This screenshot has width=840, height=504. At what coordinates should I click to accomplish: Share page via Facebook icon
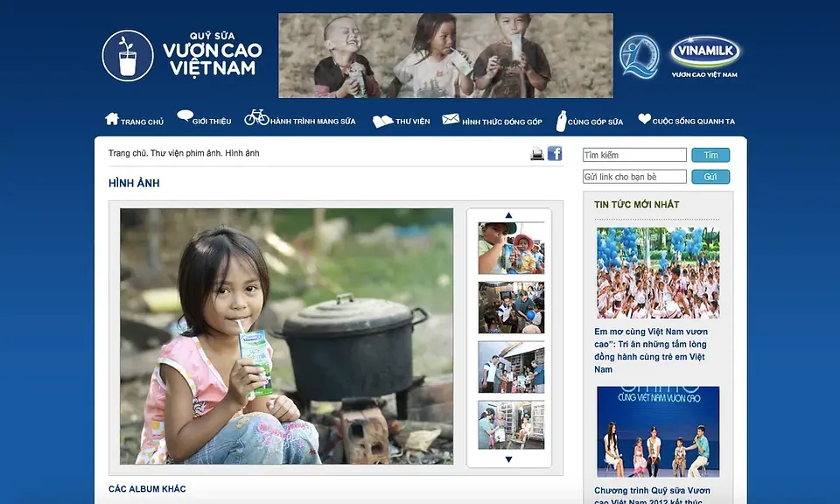point(555,153)
